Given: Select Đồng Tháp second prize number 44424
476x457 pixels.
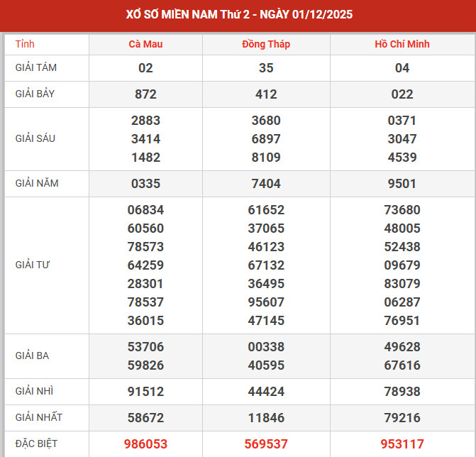Looking at the screenshot, I should point(266,392).
